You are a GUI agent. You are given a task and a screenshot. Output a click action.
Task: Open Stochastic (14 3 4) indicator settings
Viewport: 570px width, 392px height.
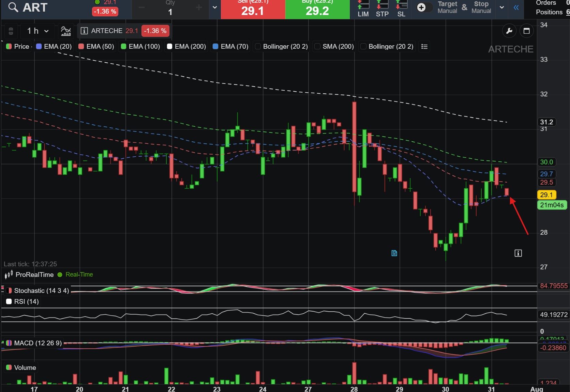point(38,291)
